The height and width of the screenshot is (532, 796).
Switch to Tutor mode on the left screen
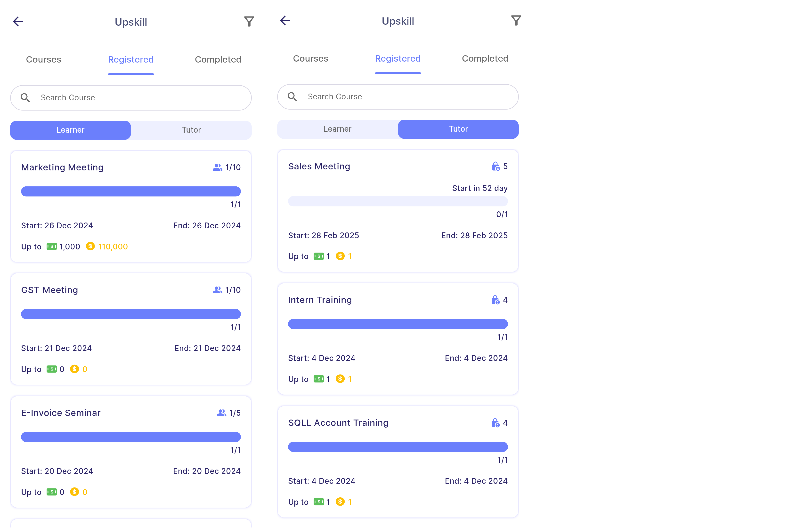(191, 130)
